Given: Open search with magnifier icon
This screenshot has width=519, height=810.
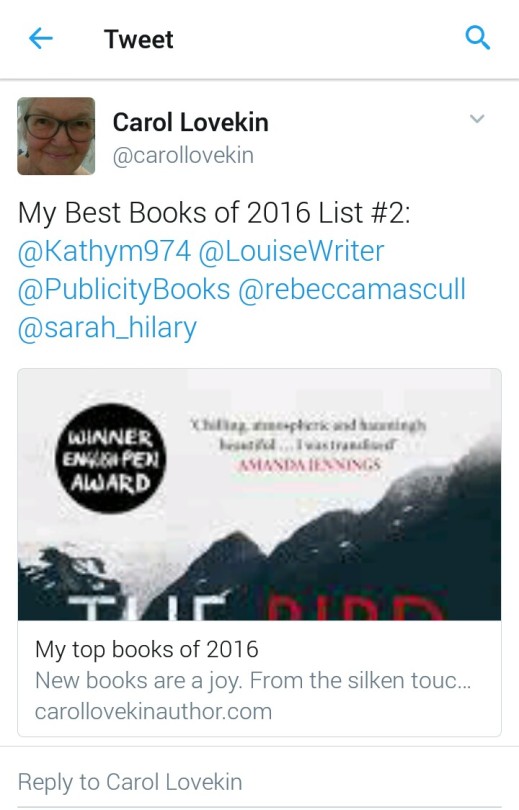Looking at the screenshot, I should [477, 38].
